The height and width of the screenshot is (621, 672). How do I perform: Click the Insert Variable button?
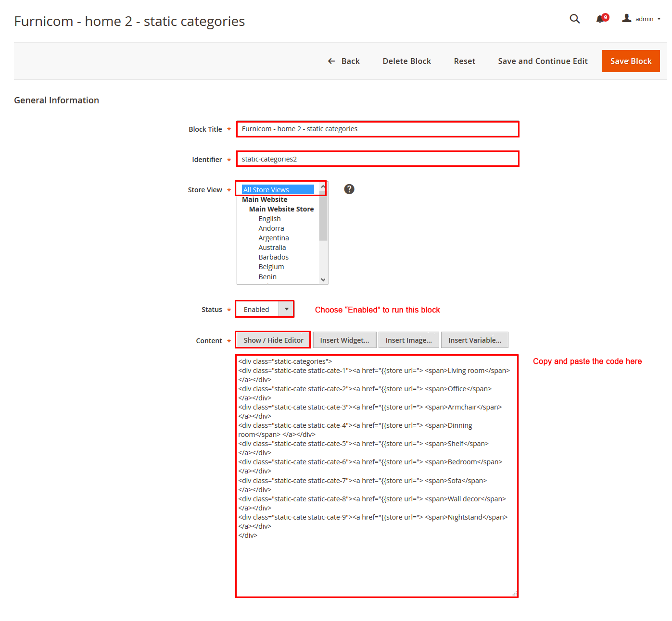pyautogui.click(x=474, y=340)
